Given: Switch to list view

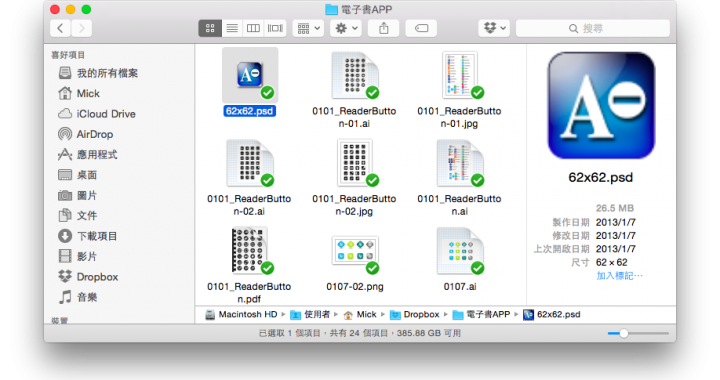Looking at the screenshot, I should [232, 28].
